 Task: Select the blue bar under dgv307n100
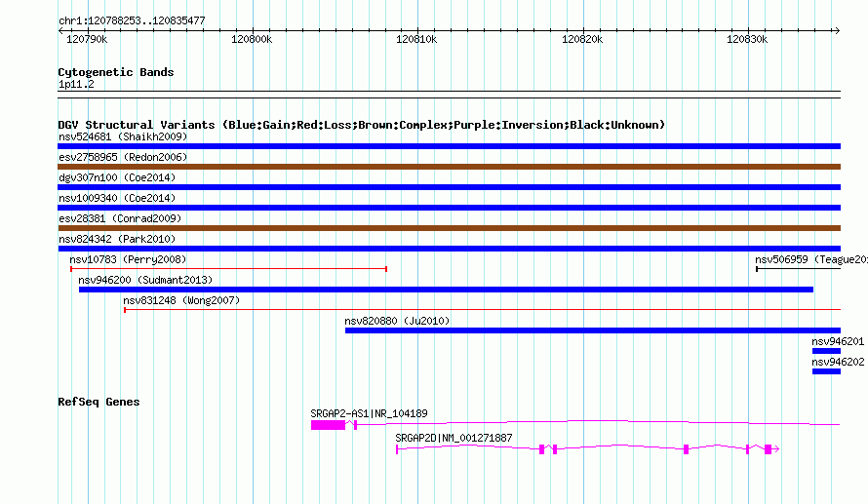[x=449, y=187]
